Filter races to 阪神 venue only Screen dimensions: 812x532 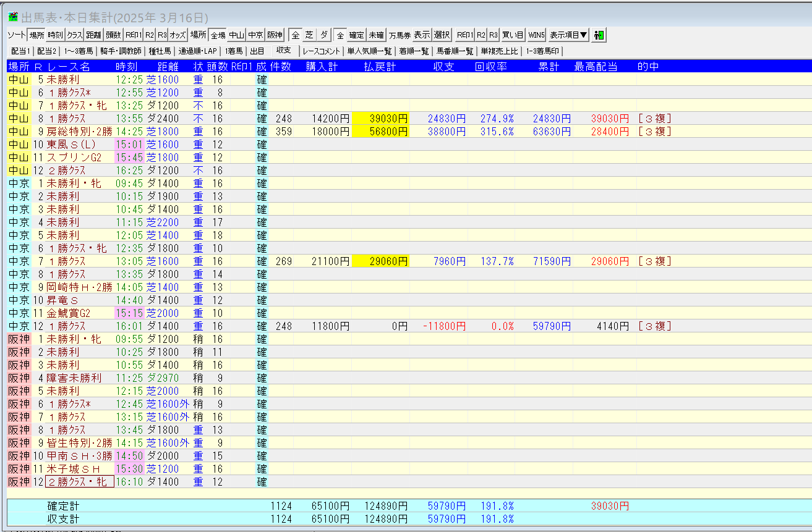[x=275, y=35]
